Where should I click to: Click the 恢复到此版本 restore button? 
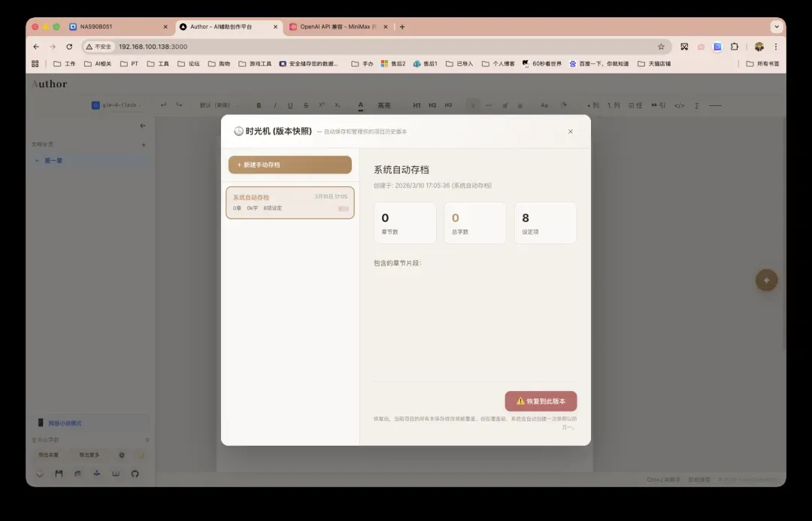(x=541, y=401)
